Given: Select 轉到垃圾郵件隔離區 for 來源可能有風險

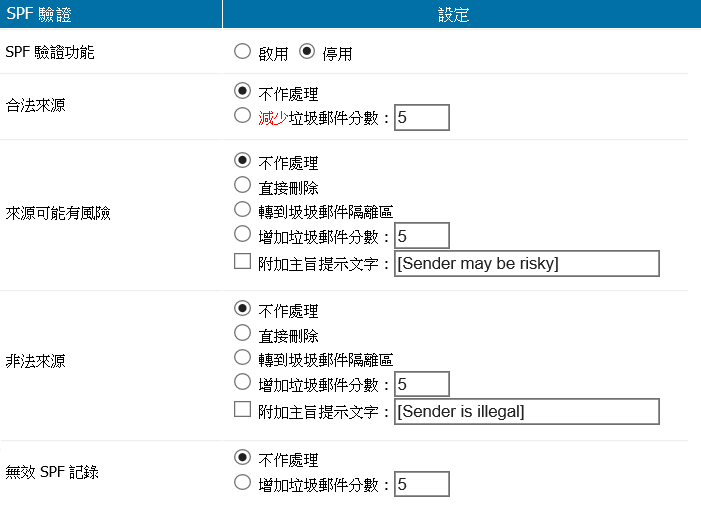Looking at the screenshot, I should tap(242, 209).
